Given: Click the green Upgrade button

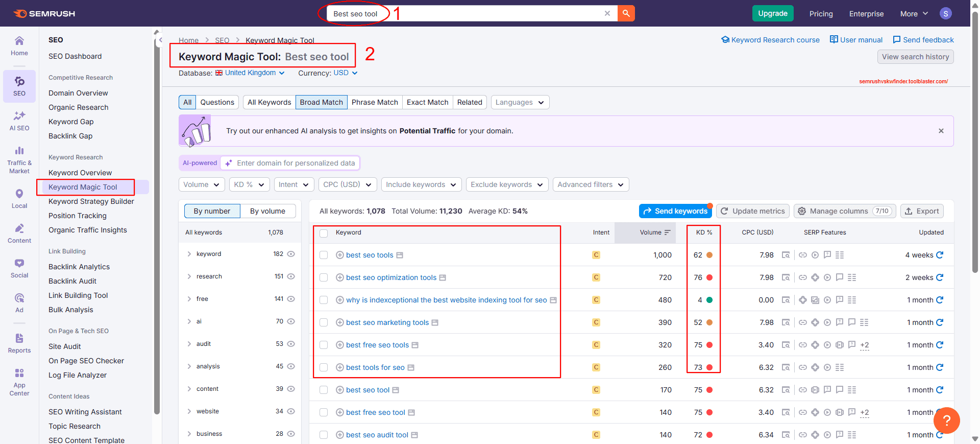Looking at the screenshot, I should click(x=772, y=13).
